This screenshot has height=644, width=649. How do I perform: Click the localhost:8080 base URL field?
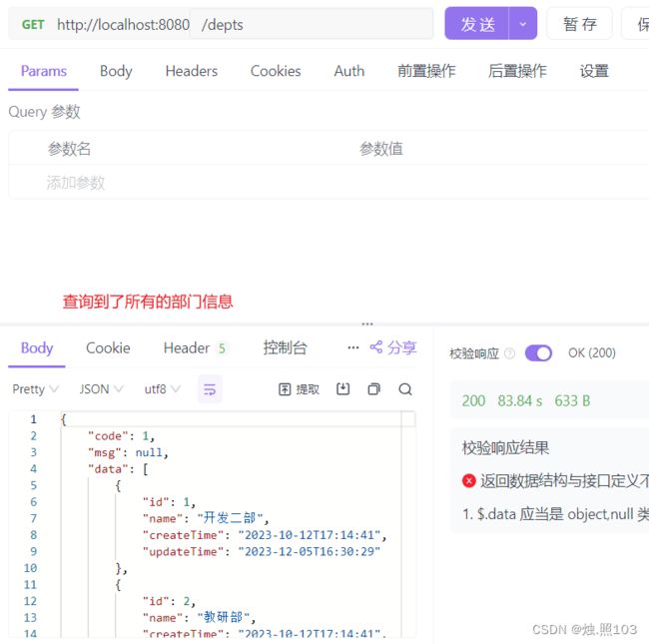point(124,24)
